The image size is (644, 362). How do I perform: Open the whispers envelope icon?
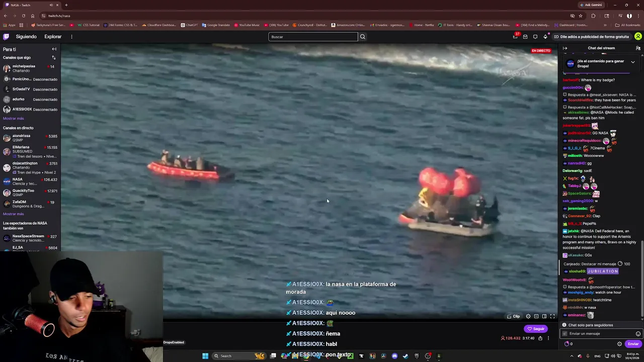525,37
